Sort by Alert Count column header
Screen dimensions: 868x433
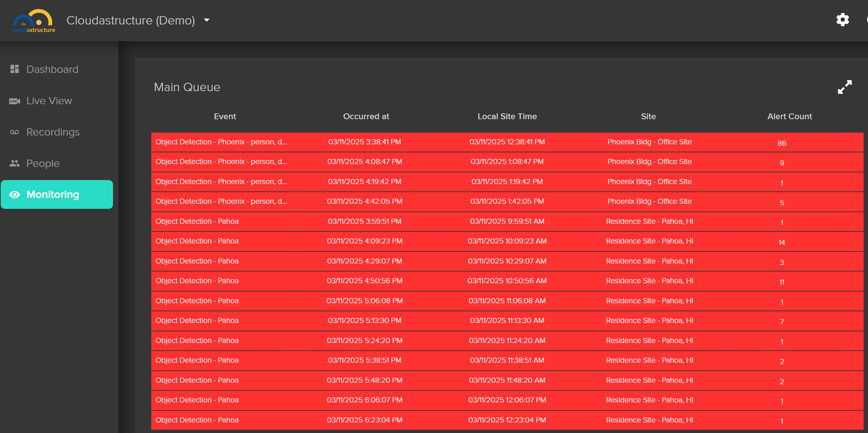coord(789,116)
